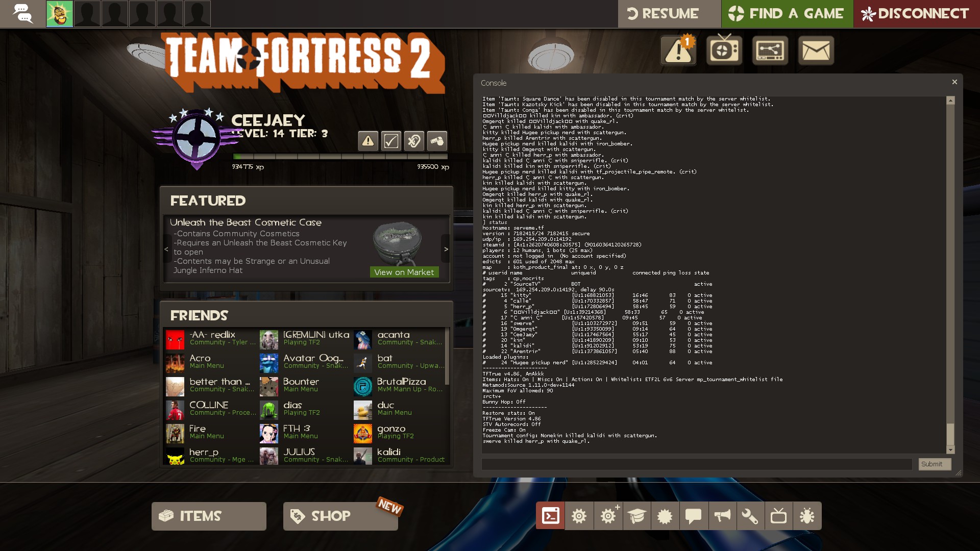Click the megaphone call vote icon
Image resolution: width=980 pixels, height=551 pixels.
click(x=722, y=516)
